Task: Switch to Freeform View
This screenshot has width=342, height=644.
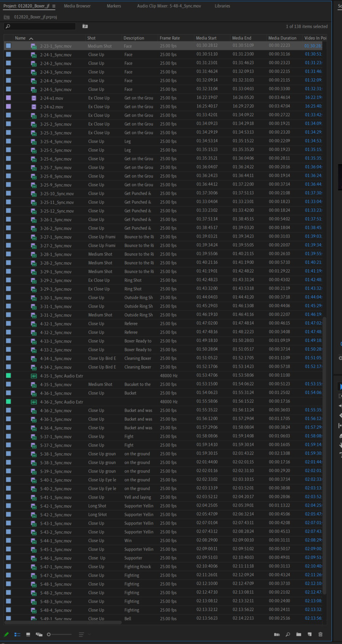Action: (x=39, y=634)
